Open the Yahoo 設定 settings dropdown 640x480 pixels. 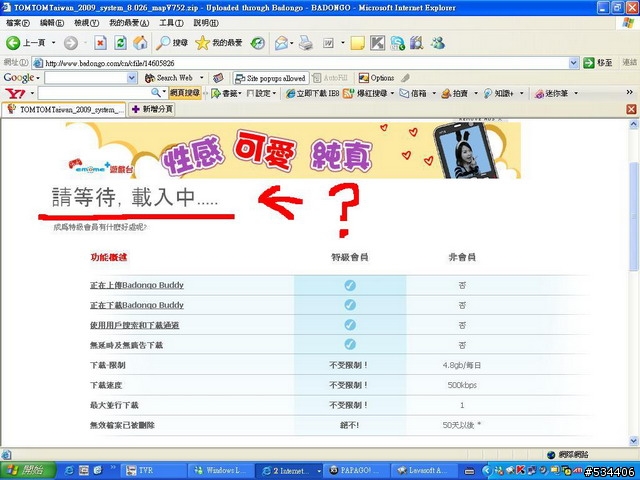[262, 93]
